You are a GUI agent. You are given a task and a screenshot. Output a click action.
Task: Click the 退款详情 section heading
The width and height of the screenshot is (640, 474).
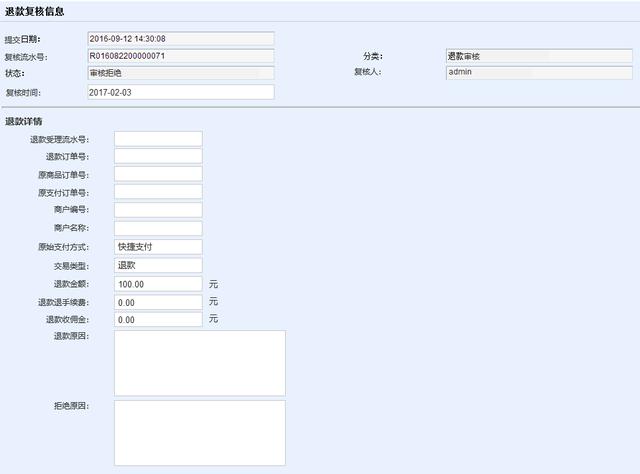23,121
